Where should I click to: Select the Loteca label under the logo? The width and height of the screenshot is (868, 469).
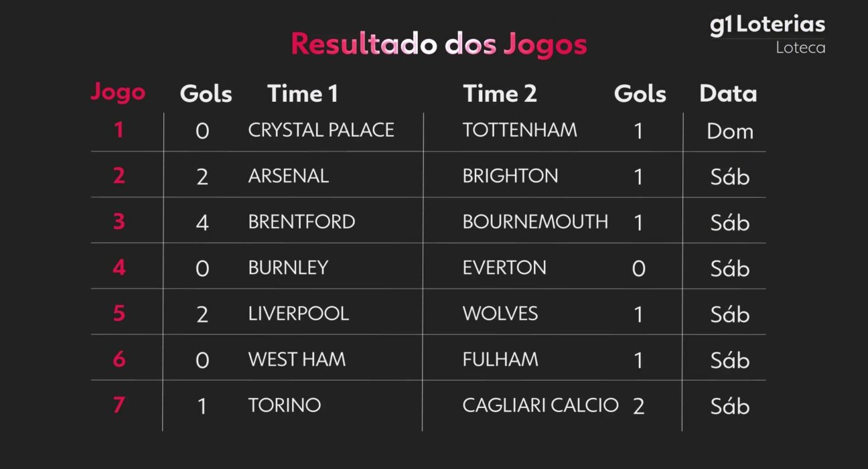point(800,48)
